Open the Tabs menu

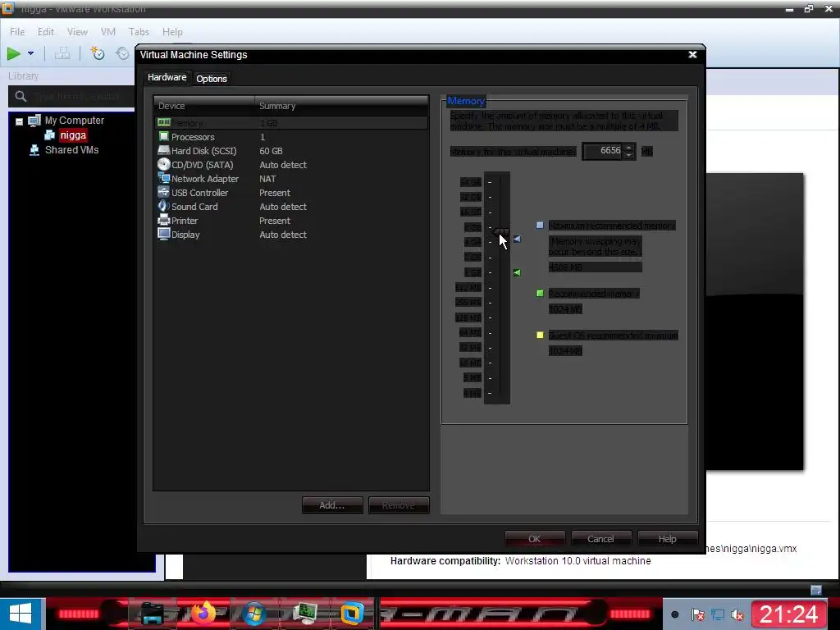pyautogui.click(x=139, y=32)
